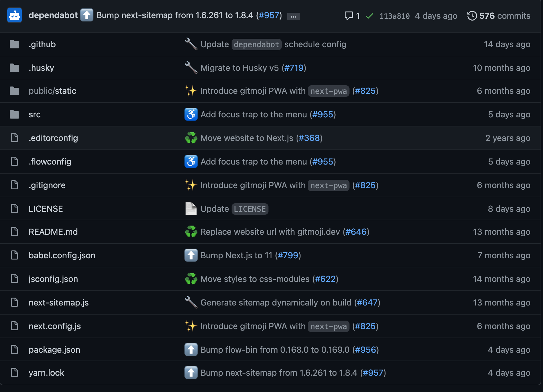Open pull request #646 link

(356, 232)
